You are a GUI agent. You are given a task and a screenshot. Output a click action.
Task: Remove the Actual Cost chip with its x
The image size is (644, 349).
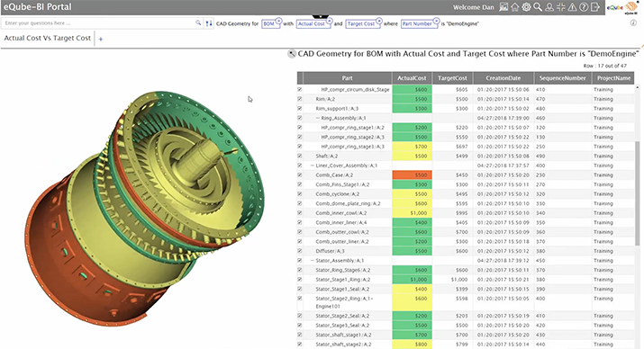pos(329,21)
